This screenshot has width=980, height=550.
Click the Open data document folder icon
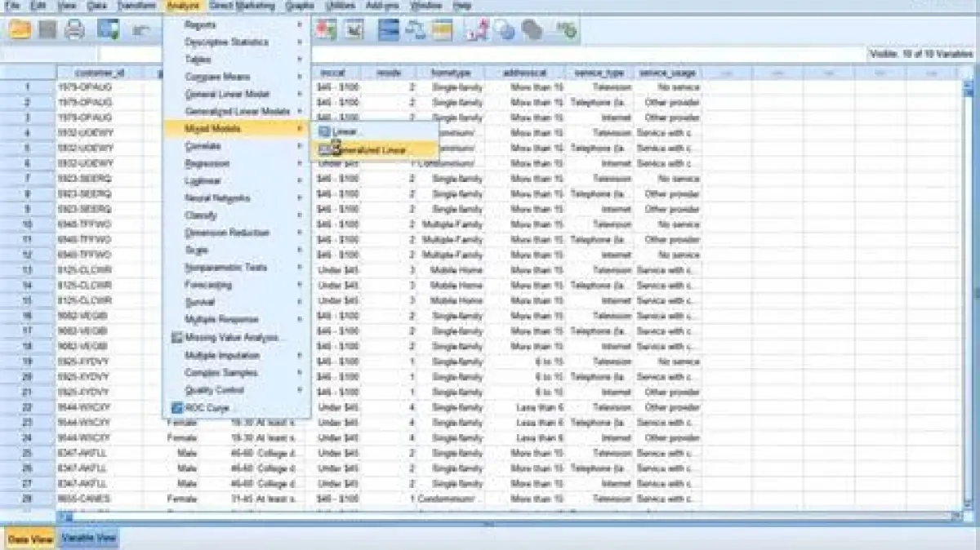tap(19, 31)
